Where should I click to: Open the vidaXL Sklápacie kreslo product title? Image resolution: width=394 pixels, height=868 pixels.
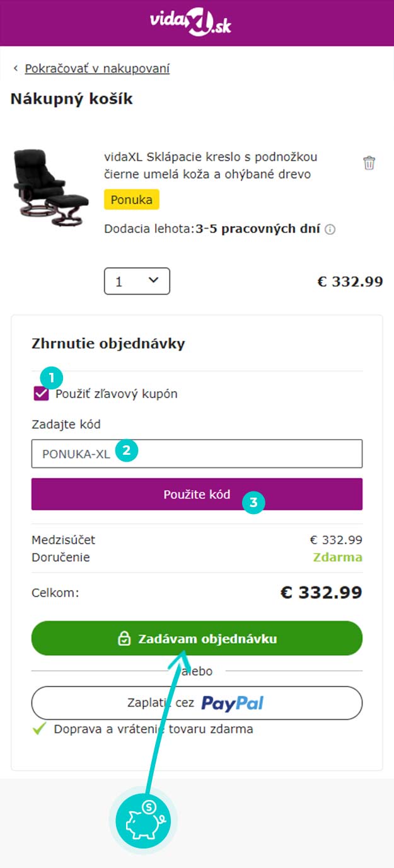tap(211, 165)
